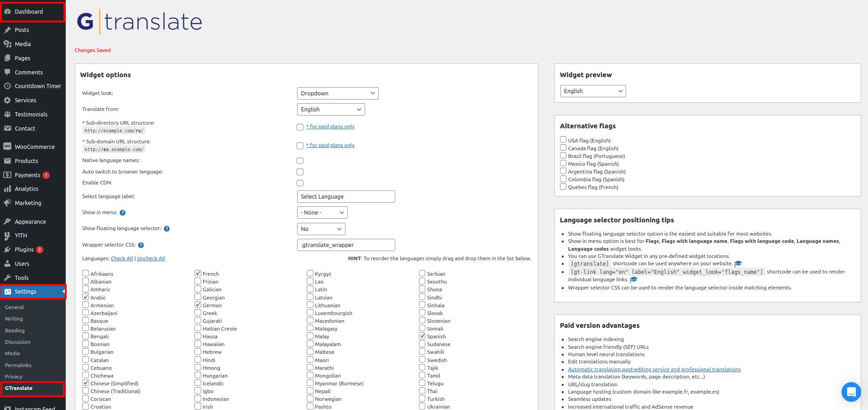Uncheck the French language checkbox
This screenshot has width=868, height=410.
pyautogui.click(x=198, y=273)
